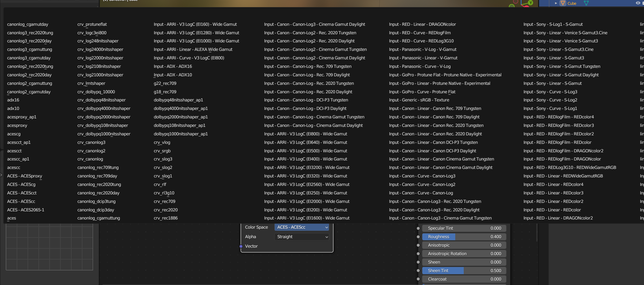Select g18_rec709 entry
644x285 pixels.
(165, 92)
